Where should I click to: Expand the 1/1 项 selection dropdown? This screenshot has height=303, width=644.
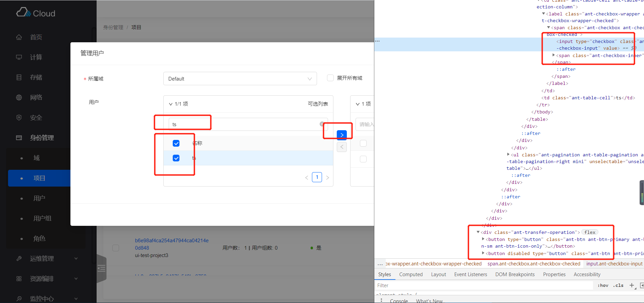point(171,104)
